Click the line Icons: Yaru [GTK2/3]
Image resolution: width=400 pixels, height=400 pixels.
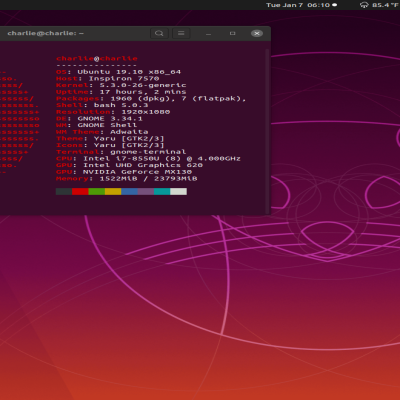click(x=110, y=145)
